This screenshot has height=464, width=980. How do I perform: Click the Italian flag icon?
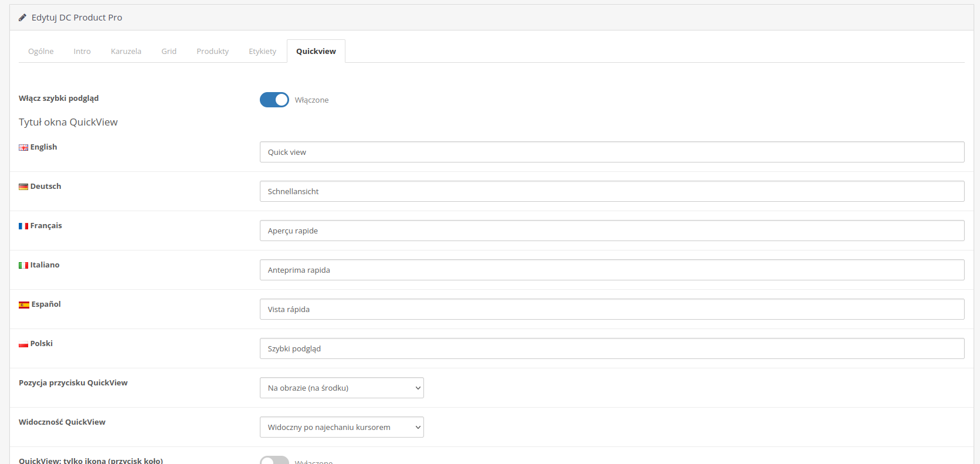pos(23,266)
